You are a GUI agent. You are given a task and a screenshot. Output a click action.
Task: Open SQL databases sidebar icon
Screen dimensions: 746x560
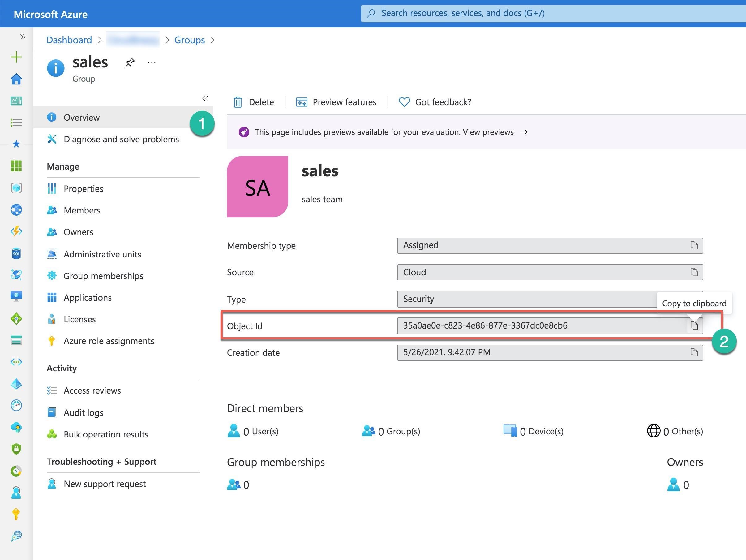(16, 253)
